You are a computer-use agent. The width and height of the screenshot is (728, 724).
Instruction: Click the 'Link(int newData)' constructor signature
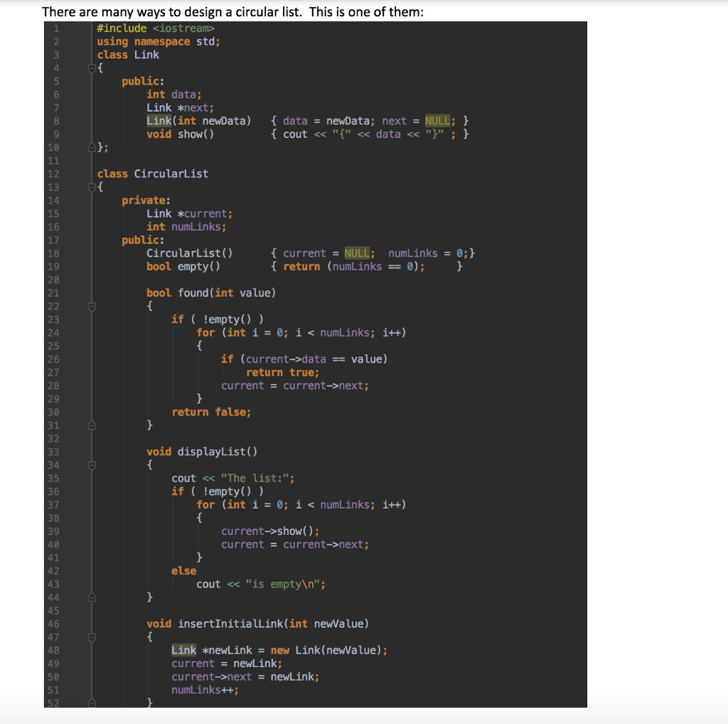[x=199, y=121]
